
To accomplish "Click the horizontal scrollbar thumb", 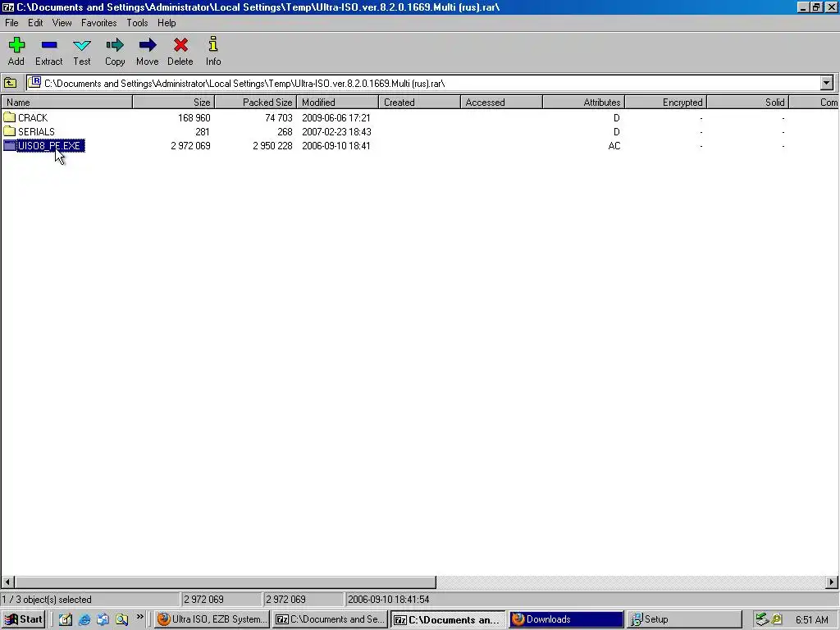I will pos(225,582).
